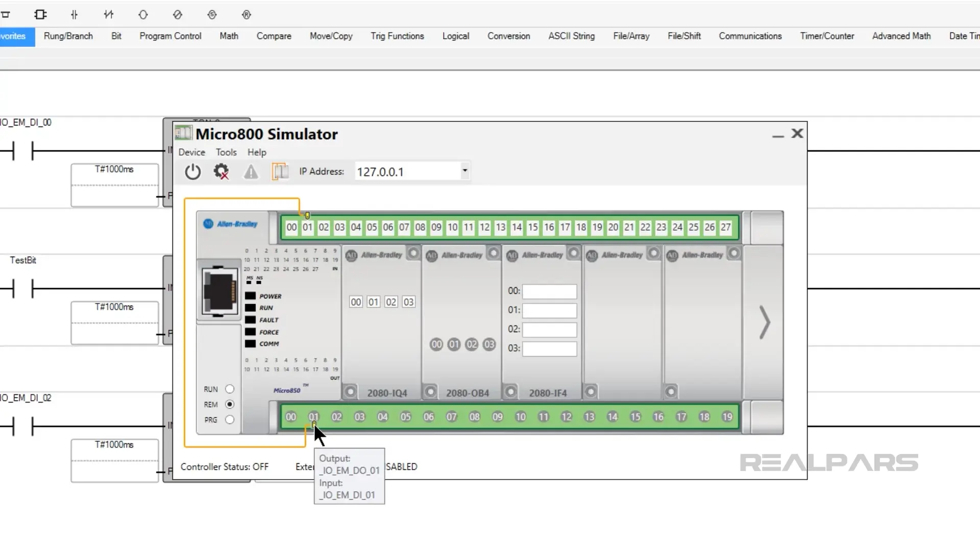Open the Advanced Math tab
This screenshot has width=980, height=551.
[901, 36]
